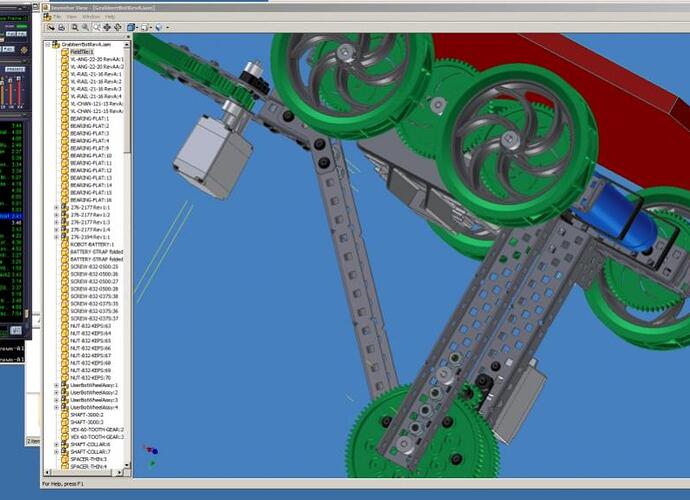The image size is (690, 500).
Task: Open the File menu
Action: 56,17
